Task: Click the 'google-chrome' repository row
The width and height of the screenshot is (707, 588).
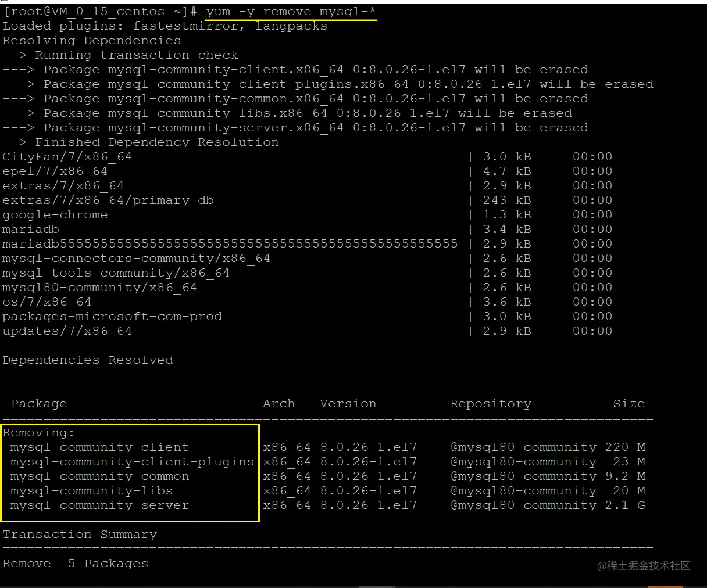Action: (308, 215)
